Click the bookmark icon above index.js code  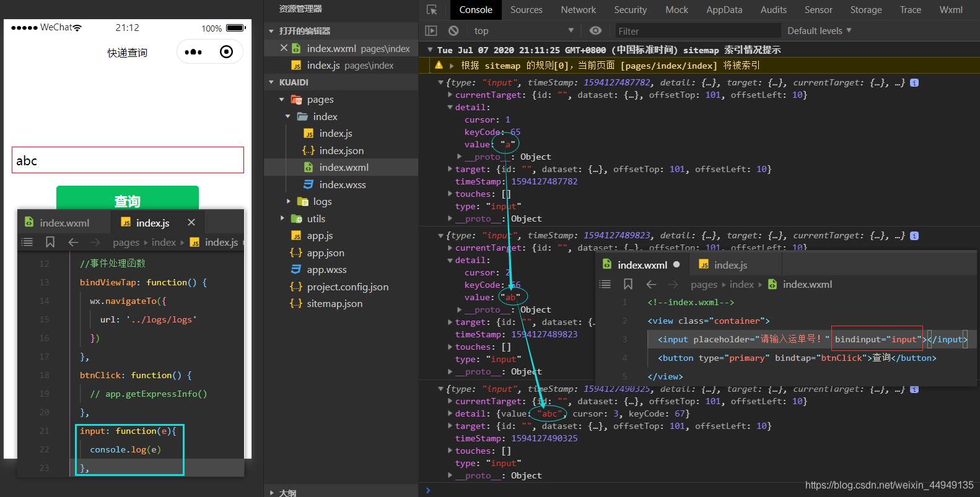point(50,242)
